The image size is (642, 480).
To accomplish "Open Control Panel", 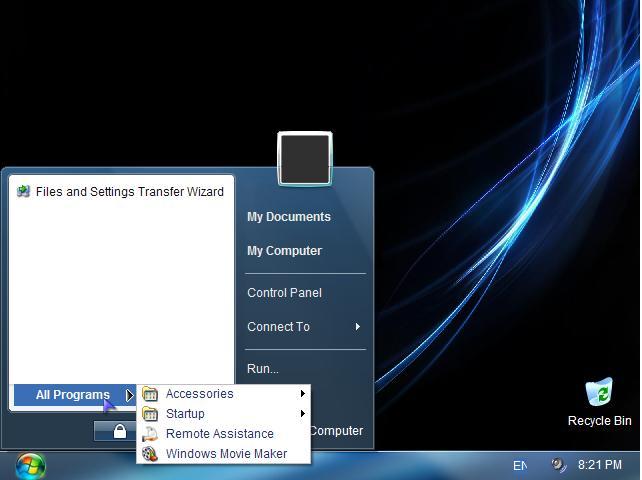I will coord(284,293).
